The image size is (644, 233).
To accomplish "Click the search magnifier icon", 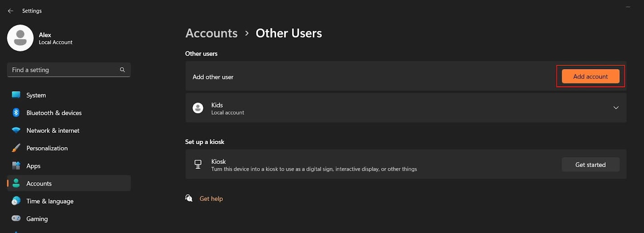I will (x=122, y=70).
